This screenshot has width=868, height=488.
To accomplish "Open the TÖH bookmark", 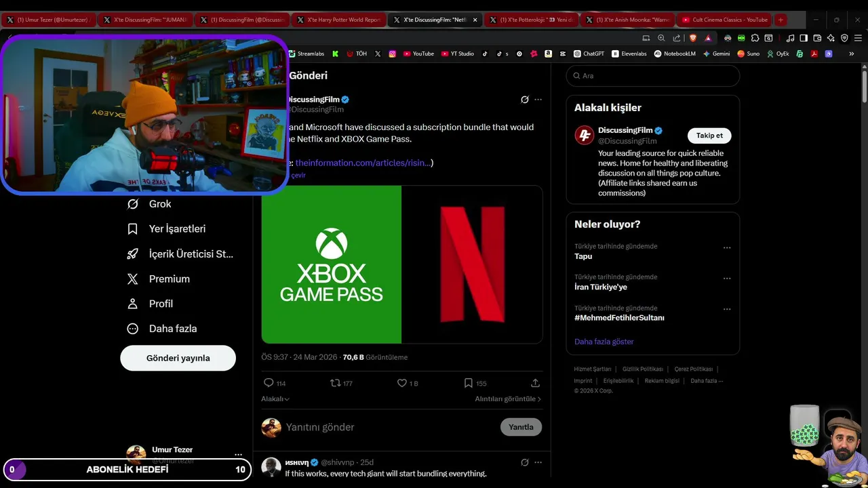I will [357, 54].
